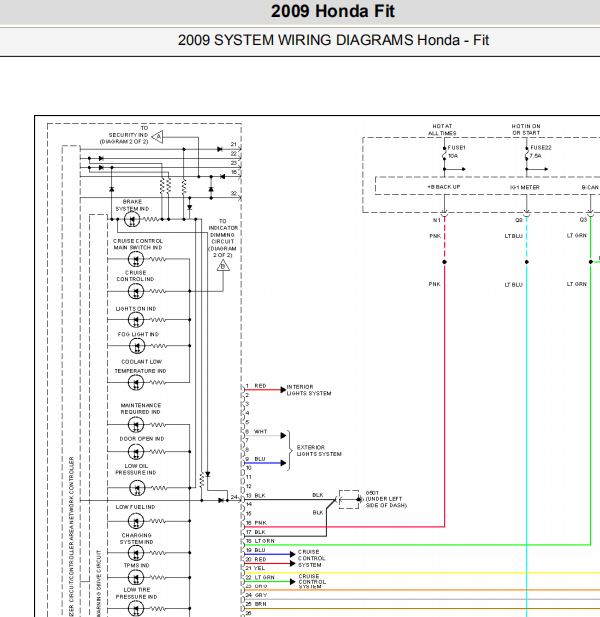
Task: Click the HOT AT ALL TIMES label
Action: pyautogui.click(x=442, y=130)
